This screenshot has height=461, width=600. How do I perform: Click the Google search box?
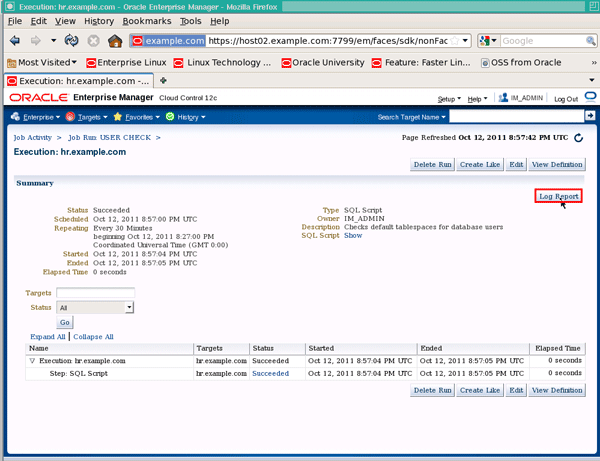click(543, 41)
